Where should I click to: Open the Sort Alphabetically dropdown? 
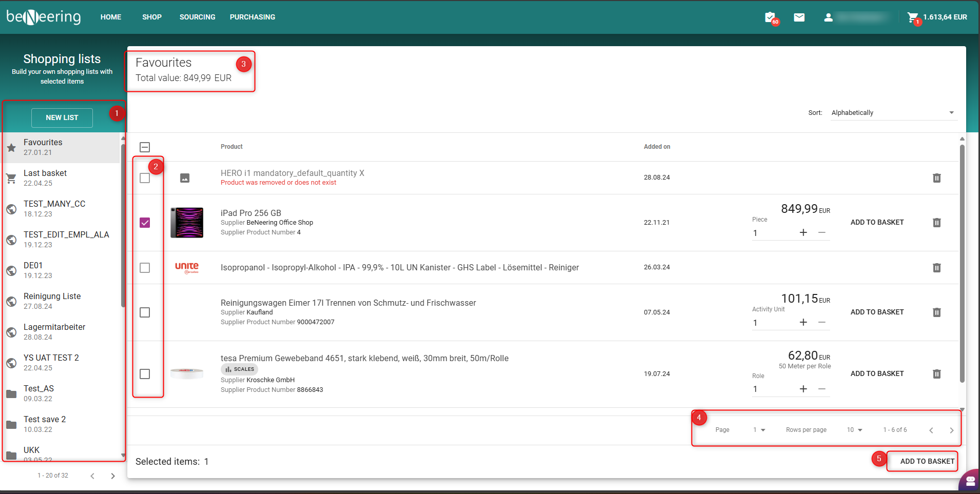[x=893, y=113]
